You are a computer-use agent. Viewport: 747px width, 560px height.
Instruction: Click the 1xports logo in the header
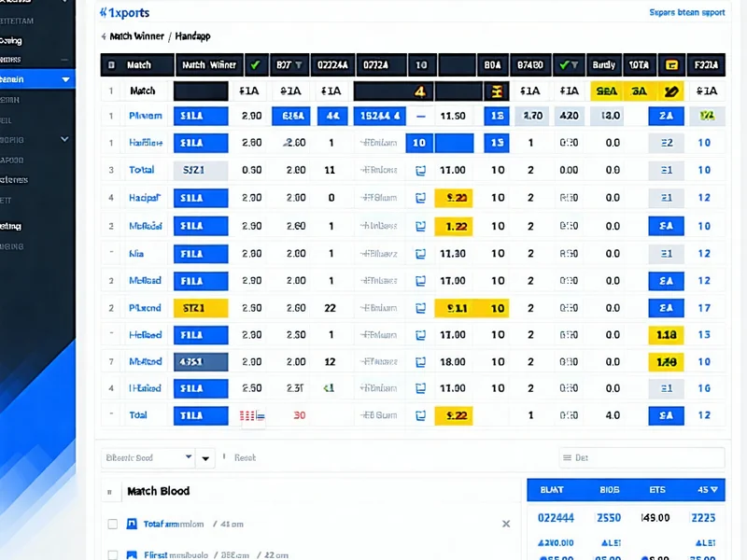point(124,13)
